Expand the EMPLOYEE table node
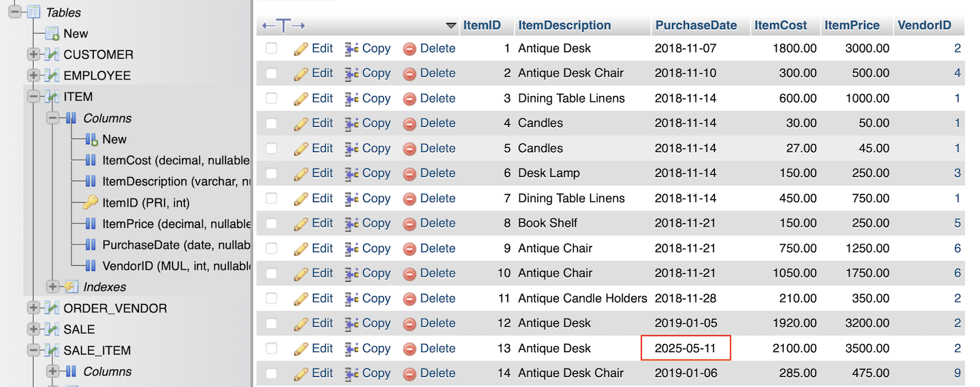The height and width of the screenshot is (387, 980). [x=33, y=75]
